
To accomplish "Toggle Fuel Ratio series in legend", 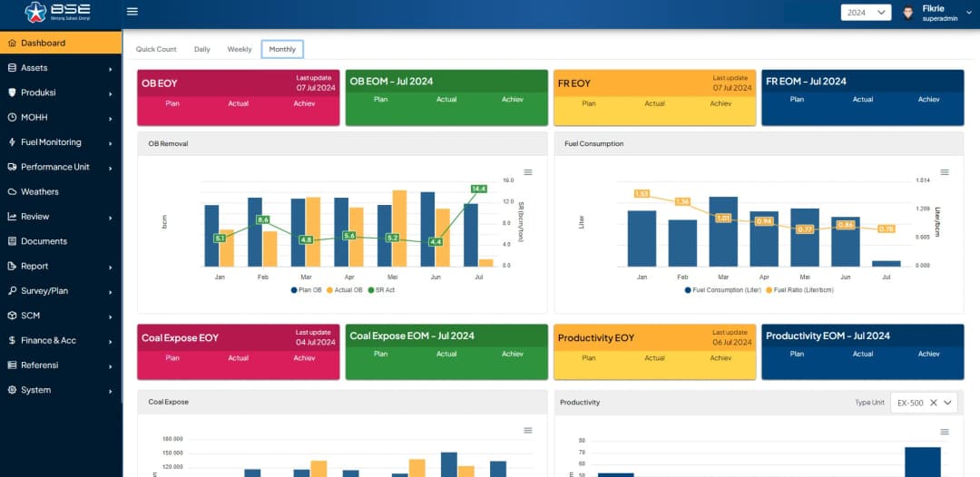I will click(799, 290).
